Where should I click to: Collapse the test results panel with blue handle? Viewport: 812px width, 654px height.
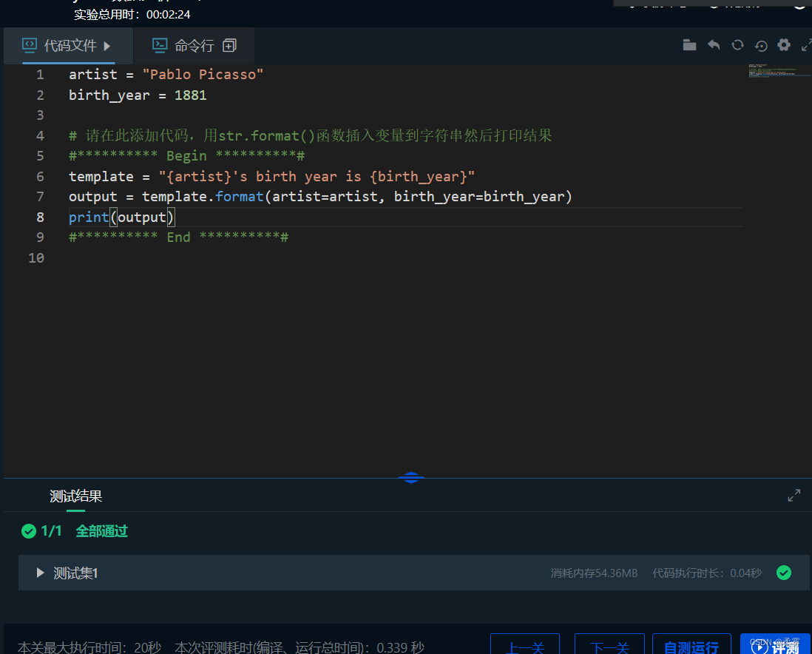[411, 477]
